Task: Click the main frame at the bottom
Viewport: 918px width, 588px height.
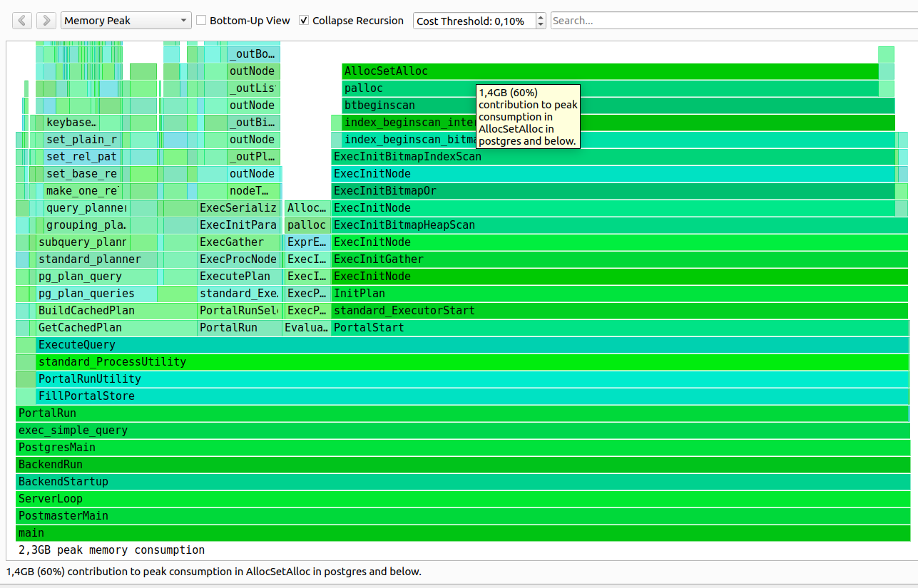Action: (462, 533)
